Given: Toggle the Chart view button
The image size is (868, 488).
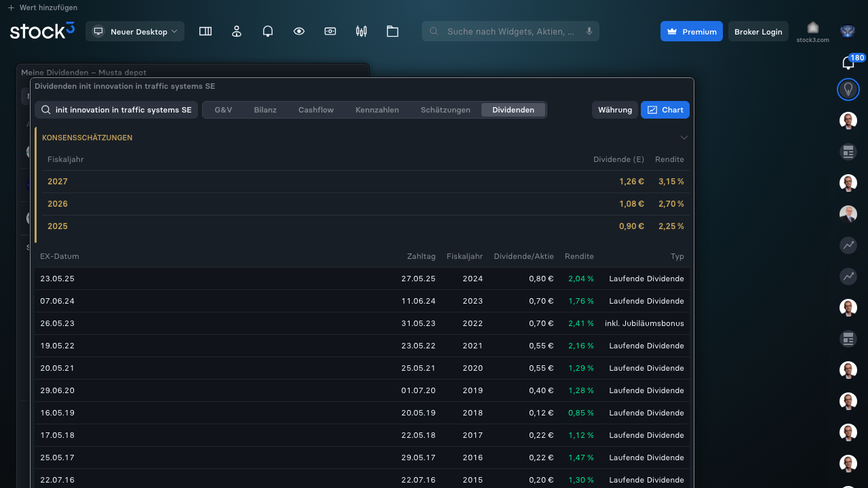Looking at the screenshot, I should click(x=665, y=110).
